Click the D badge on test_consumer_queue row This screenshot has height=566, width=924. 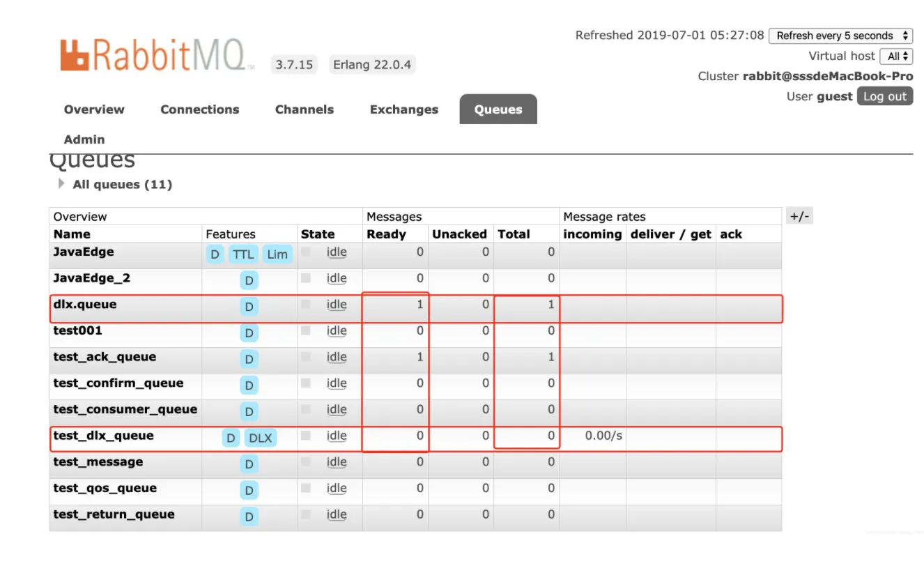pyautogui.click(x=249, y=412)
